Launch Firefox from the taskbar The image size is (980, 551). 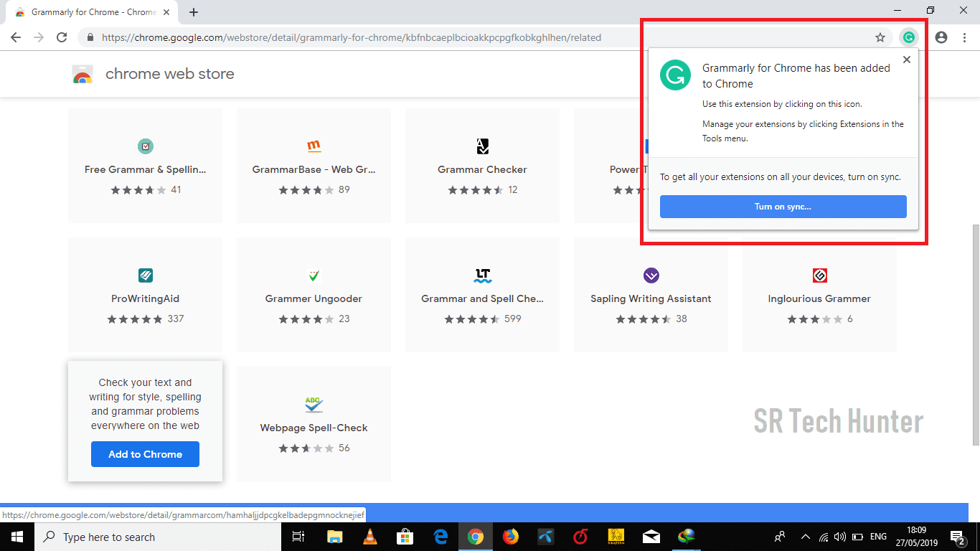pyautogui.click(x=510, y=537)
